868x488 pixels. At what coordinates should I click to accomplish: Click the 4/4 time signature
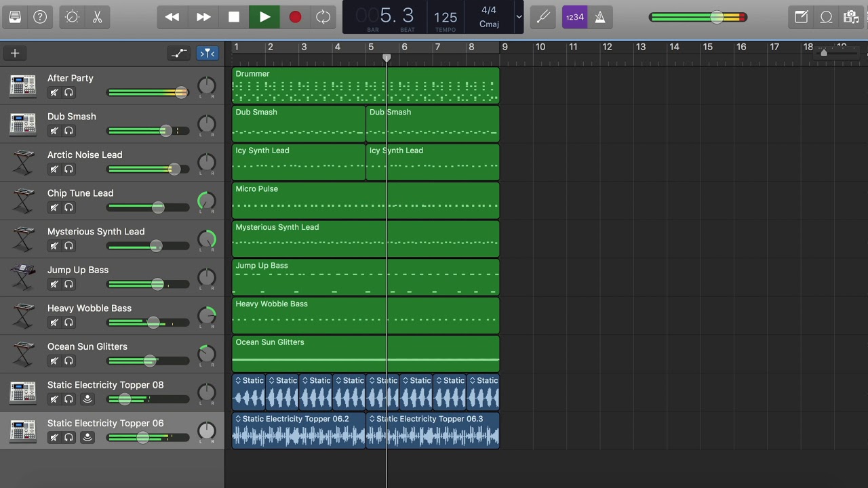click(489, 10)
